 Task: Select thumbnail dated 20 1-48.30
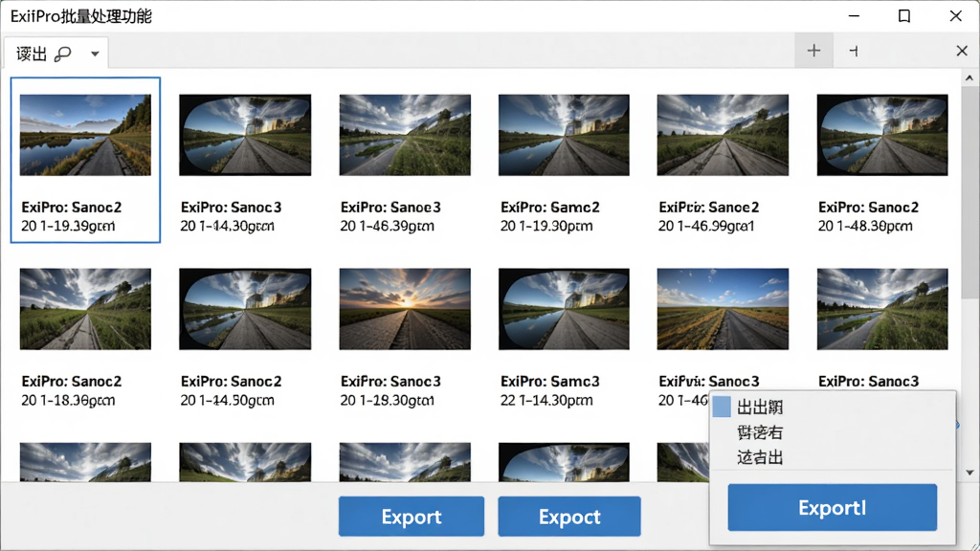[x=882, y=135]
